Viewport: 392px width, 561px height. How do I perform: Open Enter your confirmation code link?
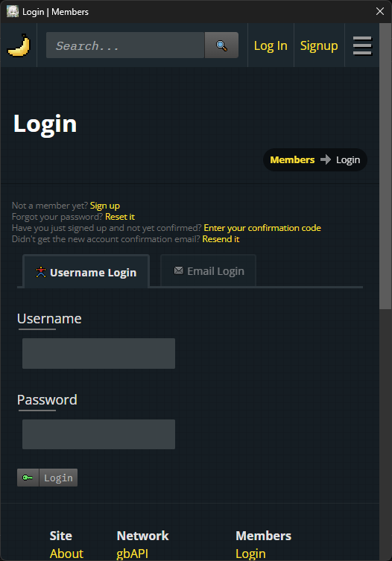[x=262, y=228]
